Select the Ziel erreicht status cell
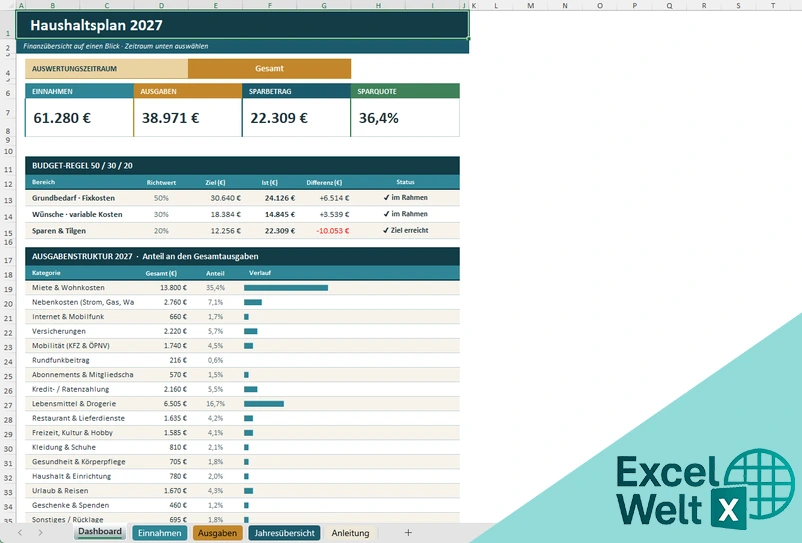This screenshot has height=543, width=802. coord(406,231)
